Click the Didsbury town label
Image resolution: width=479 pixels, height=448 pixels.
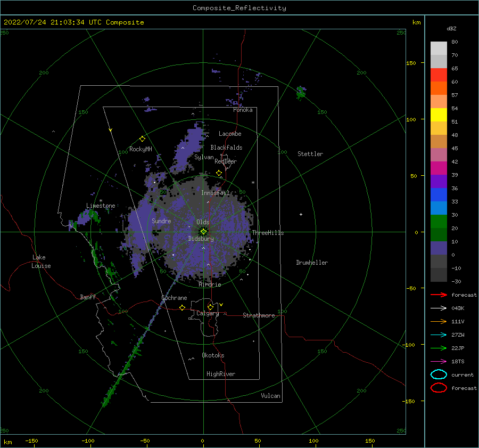click(x=201, y=239)
